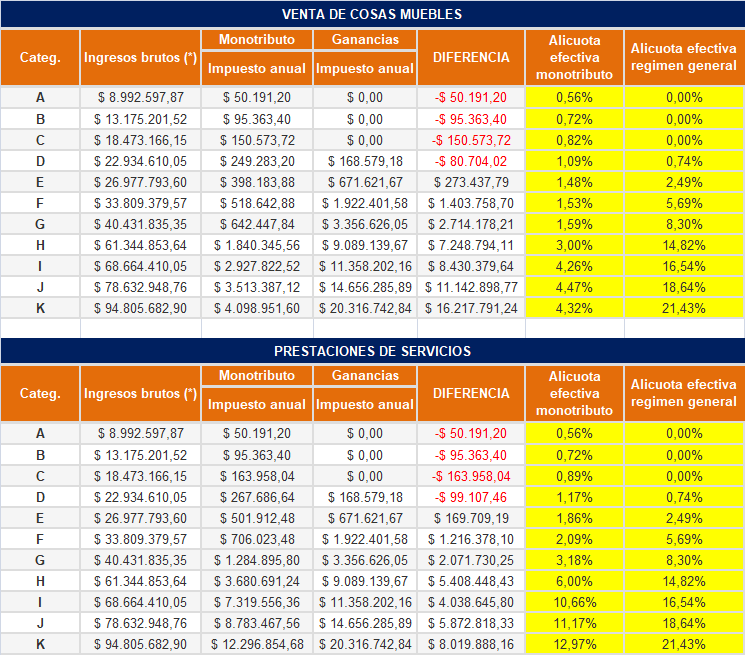Select Monotributo amount $ 518.642,88
The image size is (745, 655).
(x=257, y=203)
